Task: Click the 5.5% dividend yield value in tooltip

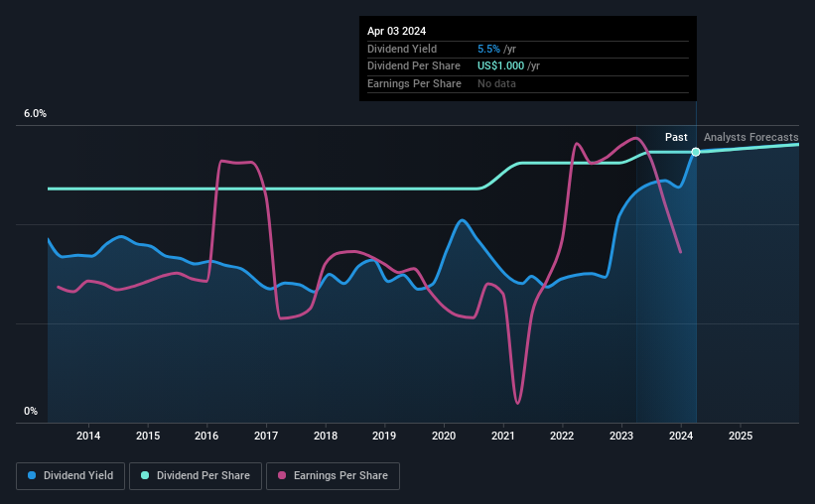Action: tap(488, 49)
